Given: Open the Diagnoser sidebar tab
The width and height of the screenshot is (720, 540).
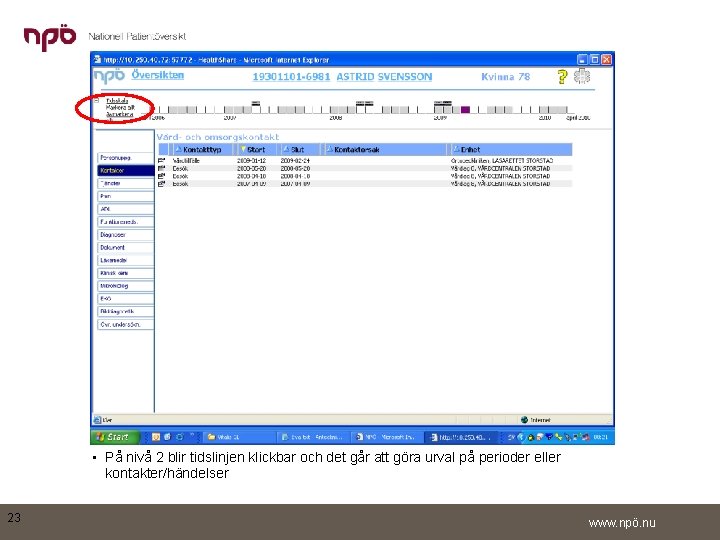Looking at the screenshot, I should point(125,235).
